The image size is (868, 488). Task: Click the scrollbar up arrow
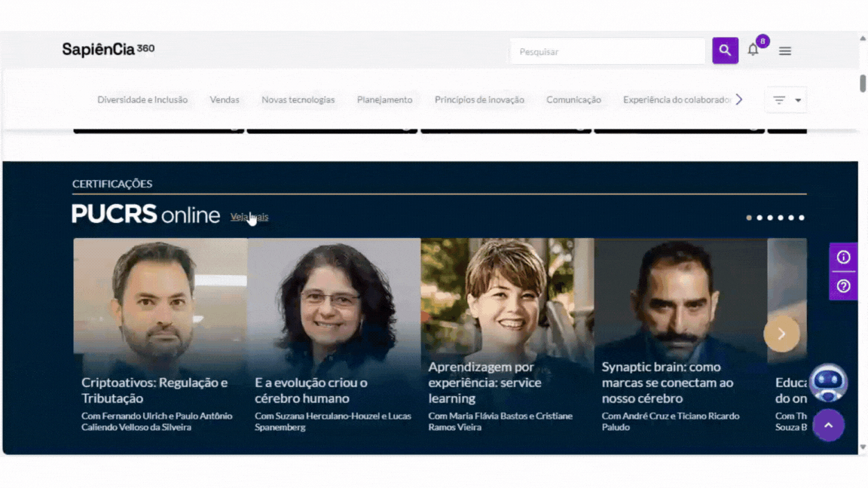tap(863, 38)
